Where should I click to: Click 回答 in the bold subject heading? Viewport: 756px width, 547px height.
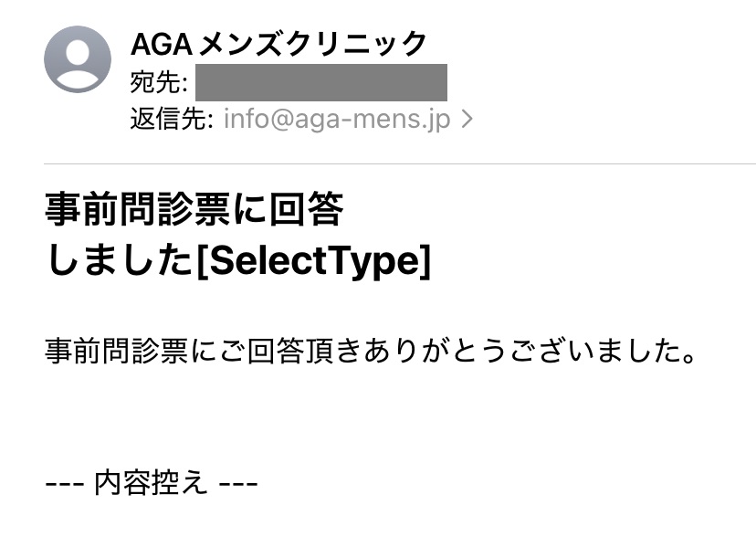coord(306,209)
